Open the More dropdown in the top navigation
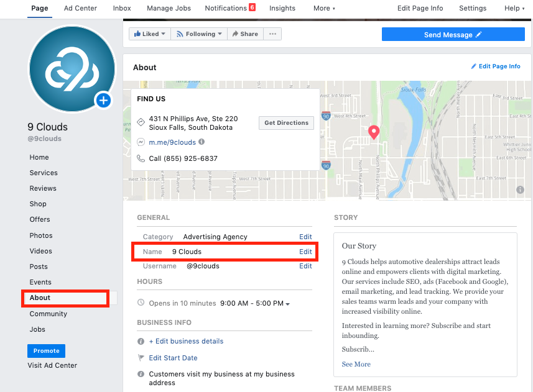The image size is (533, 392). [324, 8]
